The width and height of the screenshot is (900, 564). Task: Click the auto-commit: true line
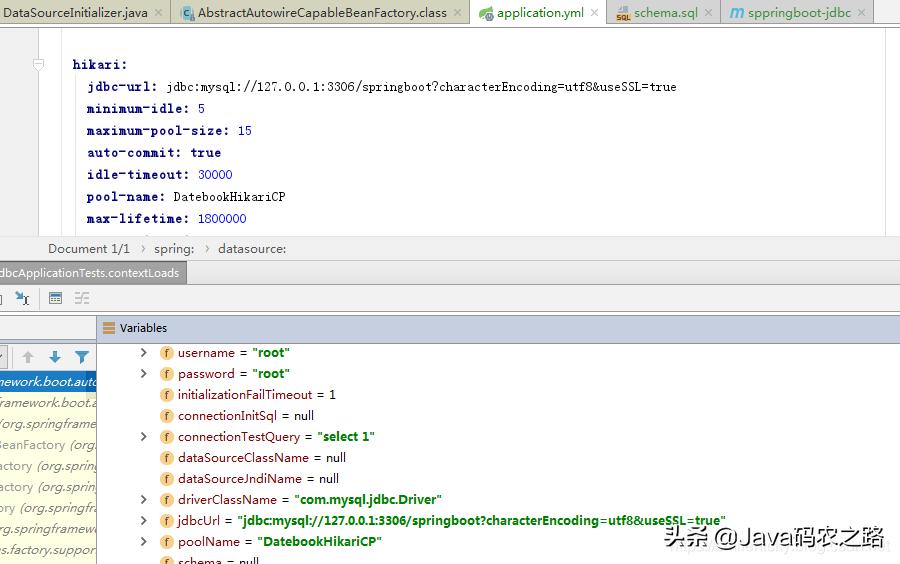pyautogui.click(x=154, y=153)
